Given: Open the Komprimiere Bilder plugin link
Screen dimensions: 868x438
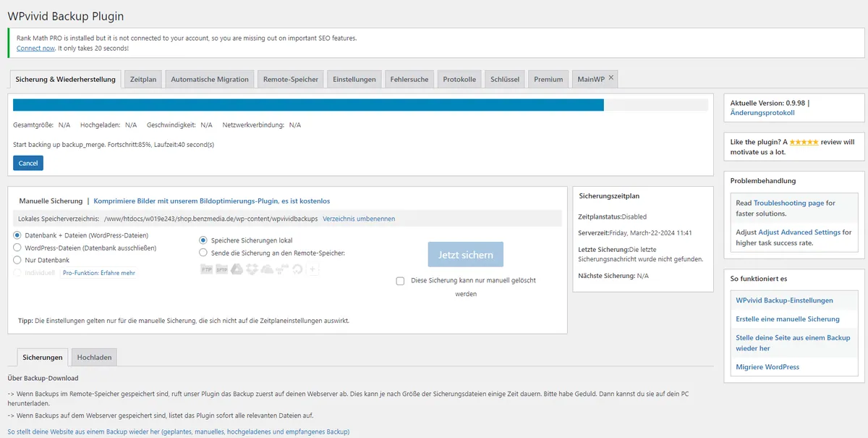Looking at the screenshot, I should tap(212, 201).
